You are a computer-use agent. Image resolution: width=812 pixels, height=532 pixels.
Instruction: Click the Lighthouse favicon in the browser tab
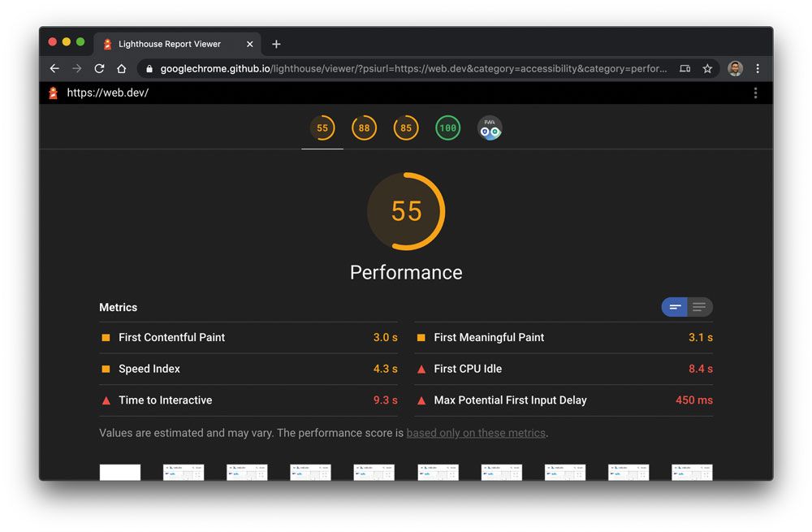coord(106,44)
